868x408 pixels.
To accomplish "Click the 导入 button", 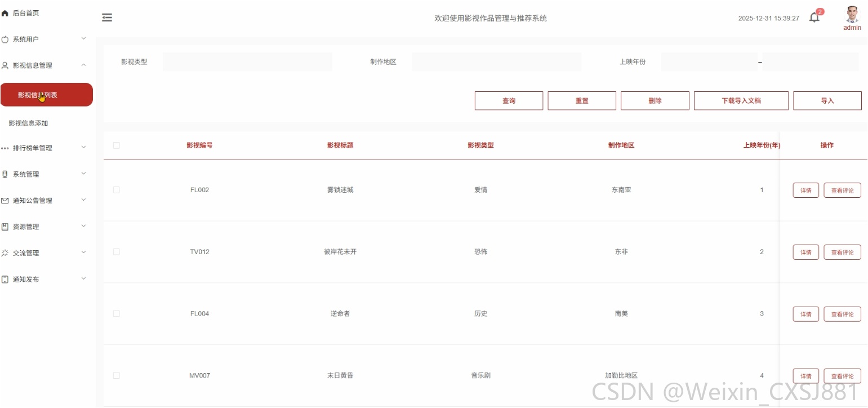I will tap(827, 101).
